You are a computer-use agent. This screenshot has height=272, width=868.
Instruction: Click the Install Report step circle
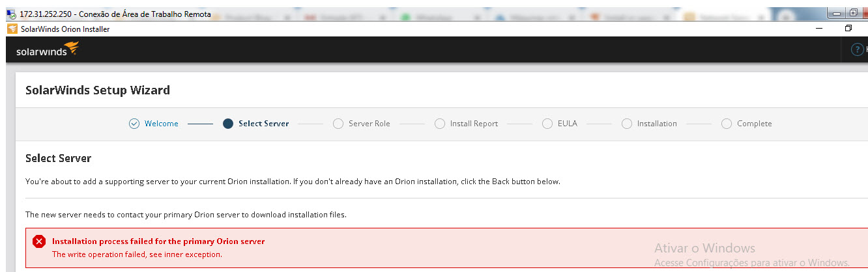point(440,124)
